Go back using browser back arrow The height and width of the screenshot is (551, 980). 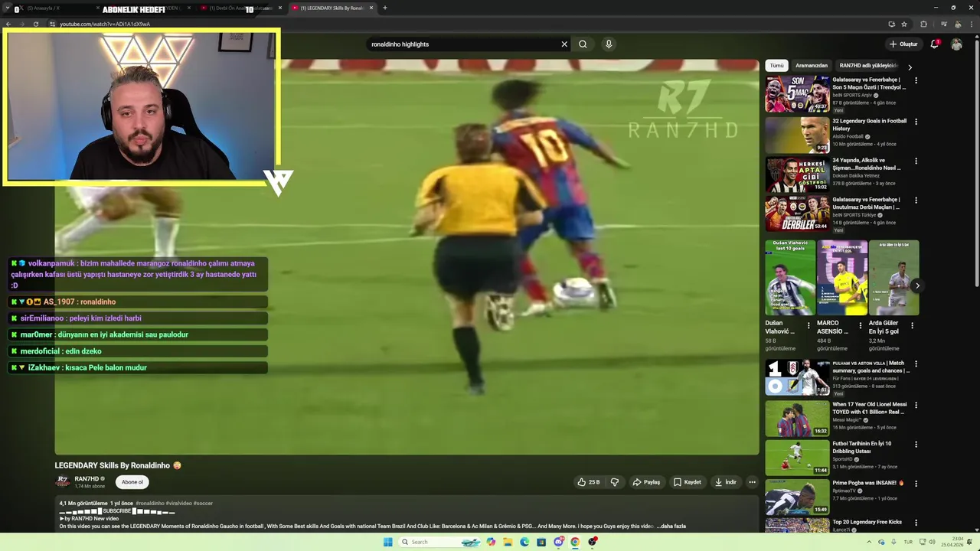click(8, 24)
